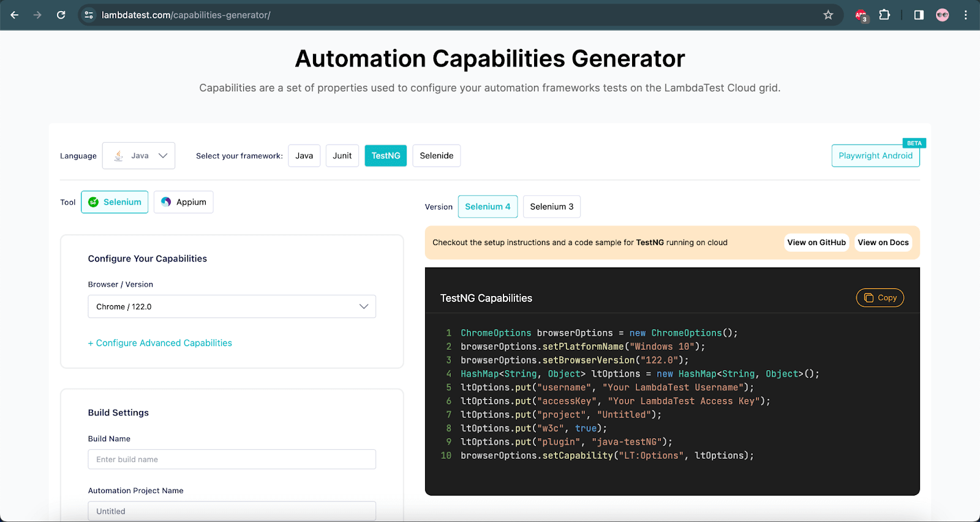980x522 pixels.
Task: Switch to Selenium 4 version
Action: [488, 206]
